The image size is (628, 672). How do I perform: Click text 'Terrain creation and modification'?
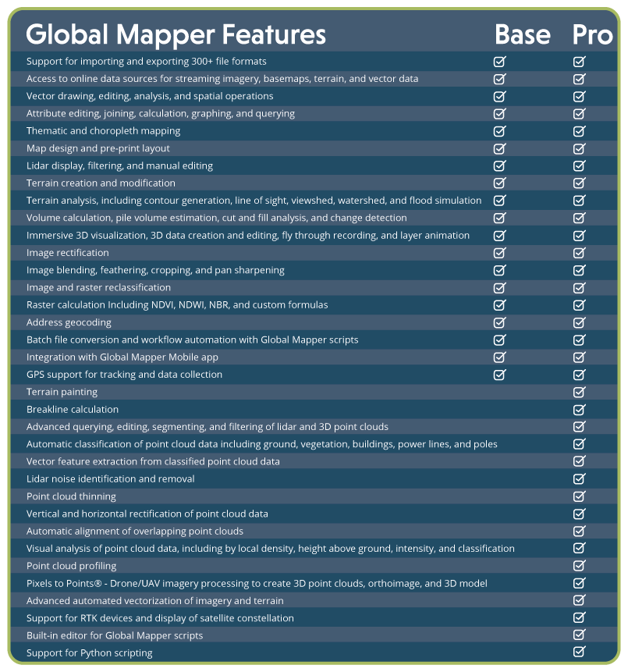[101, 183]
